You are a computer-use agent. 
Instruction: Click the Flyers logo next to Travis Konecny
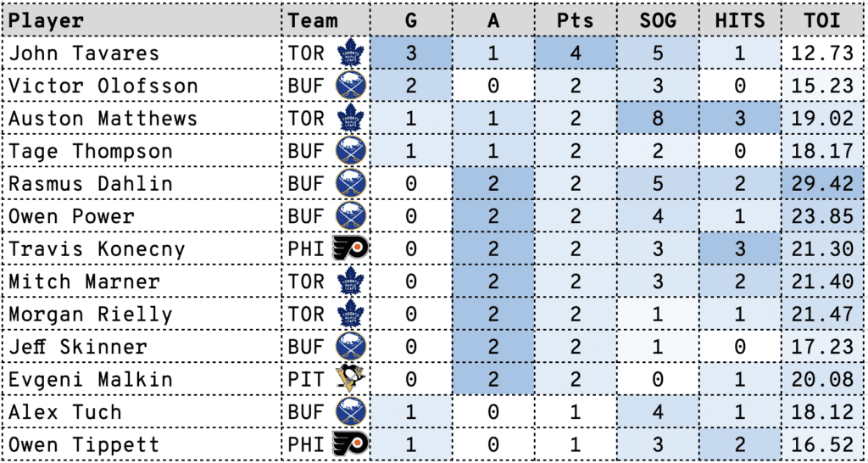click(x=350, y=249)
